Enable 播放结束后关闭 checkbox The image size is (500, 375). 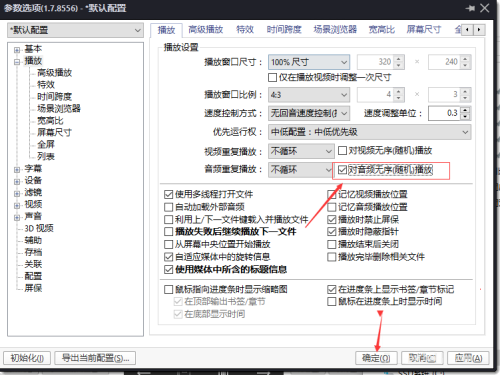click(332, 244)
